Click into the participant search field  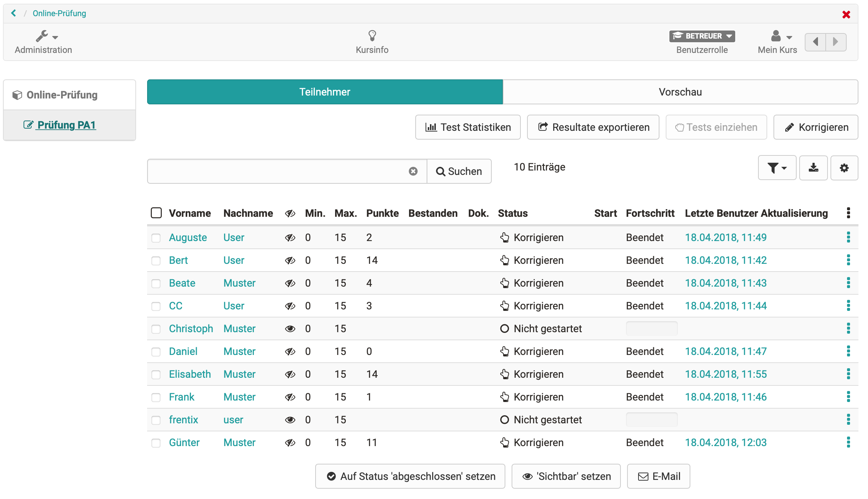tap(280, 171)
